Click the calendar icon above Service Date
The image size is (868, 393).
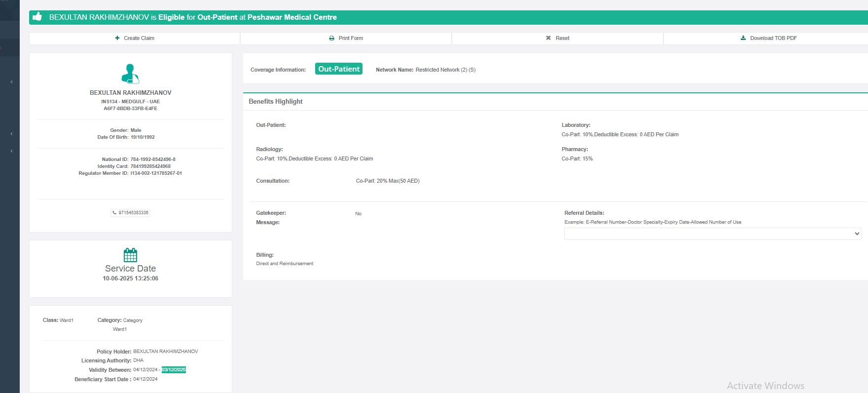pyautogui.click(x=130, y=255)
